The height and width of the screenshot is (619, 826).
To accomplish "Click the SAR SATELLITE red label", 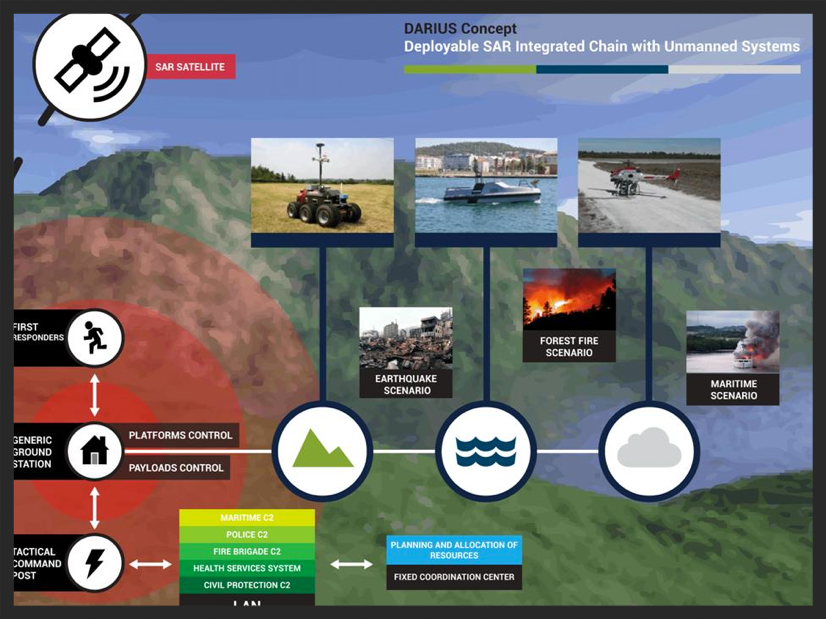I will tap(190, 67).
